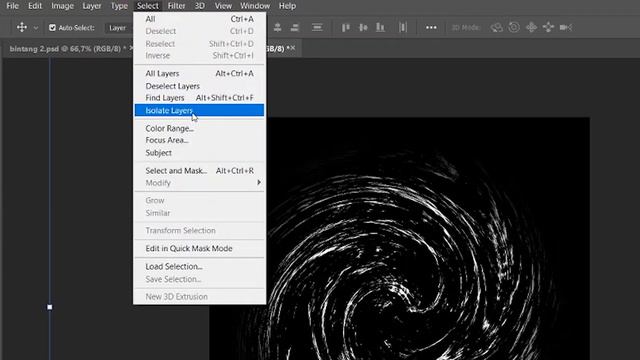Choose New 3D Extrusion item
Viewport: 640px width, 360px height.
coord(199,297)
